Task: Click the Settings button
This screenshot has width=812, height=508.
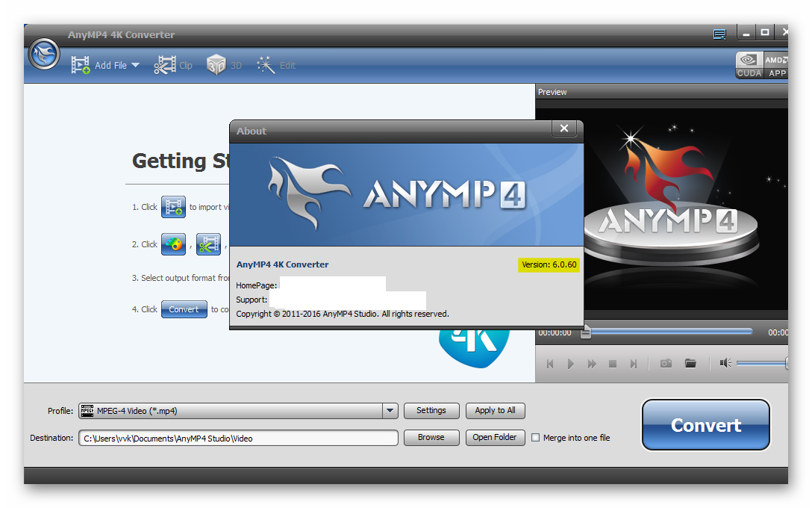Action: click(x=431, y=411)
